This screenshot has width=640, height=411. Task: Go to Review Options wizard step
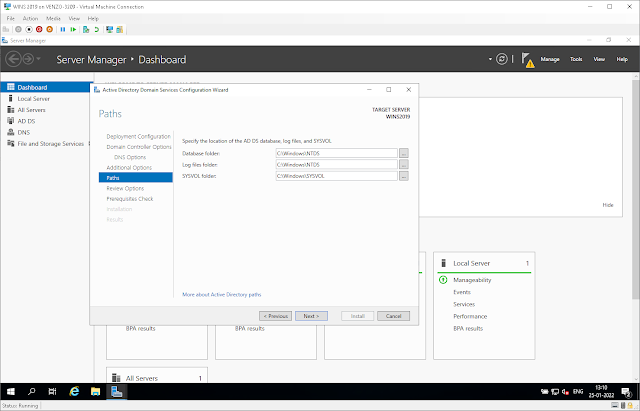coord(125,189)
